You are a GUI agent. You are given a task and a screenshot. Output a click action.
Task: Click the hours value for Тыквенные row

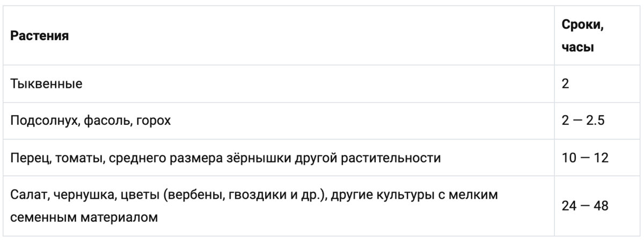(x=565, y=84)
